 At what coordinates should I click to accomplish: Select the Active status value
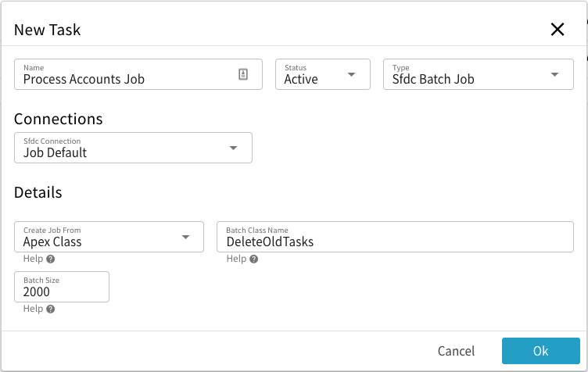coord(302,79)
